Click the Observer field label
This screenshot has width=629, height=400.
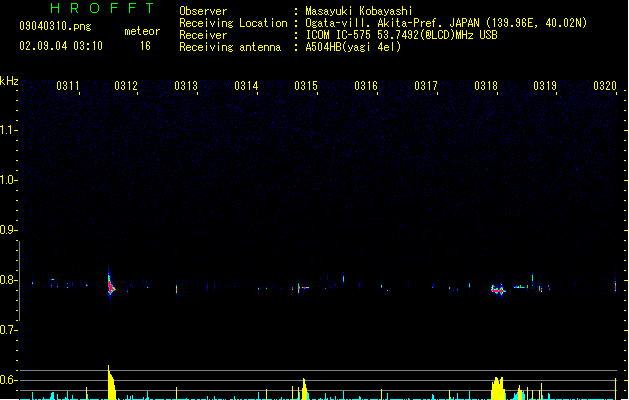(x=203, y=11)
